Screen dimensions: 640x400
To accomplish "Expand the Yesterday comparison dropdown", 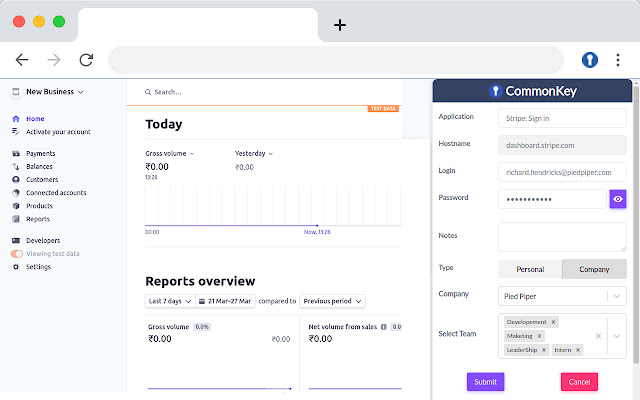I will coord(253,153).
